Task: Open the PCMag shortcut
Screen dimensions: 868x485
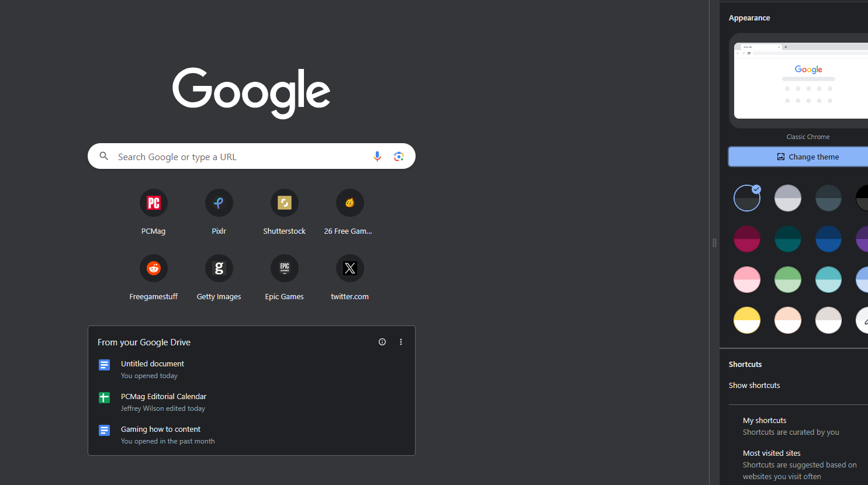Action: (153, 203)
